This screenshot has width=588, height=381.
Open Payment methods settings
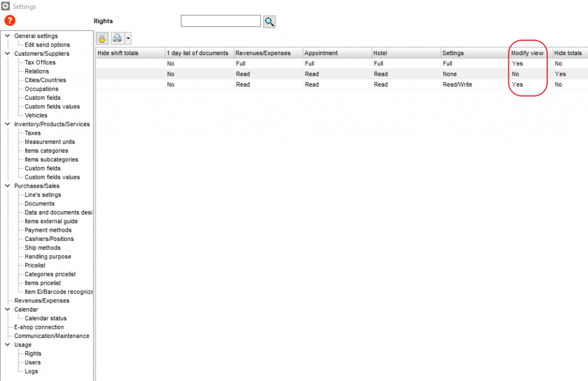(48, 230)
